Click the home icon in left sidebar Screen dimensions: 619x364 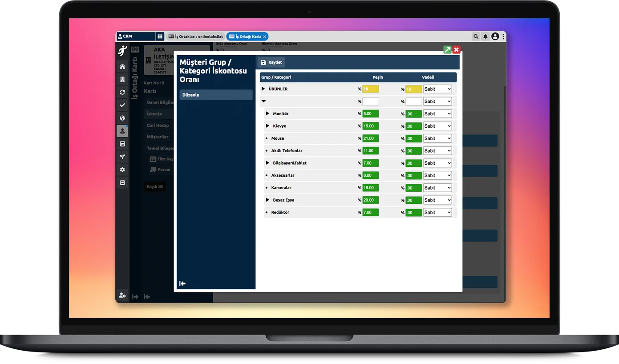pyautogui.click(x=122, y=67)
